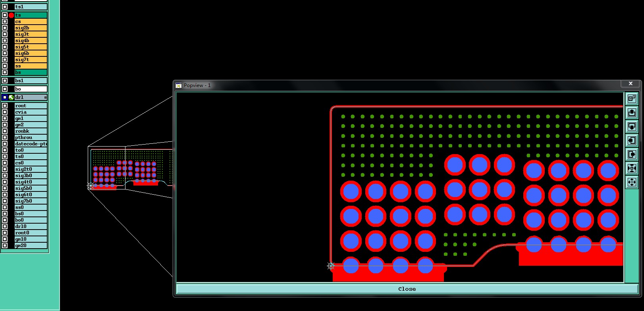Screen dimensions: 644x311
Task: Toggle display checkbox for bo layer
Action: [x=5, y=89]
